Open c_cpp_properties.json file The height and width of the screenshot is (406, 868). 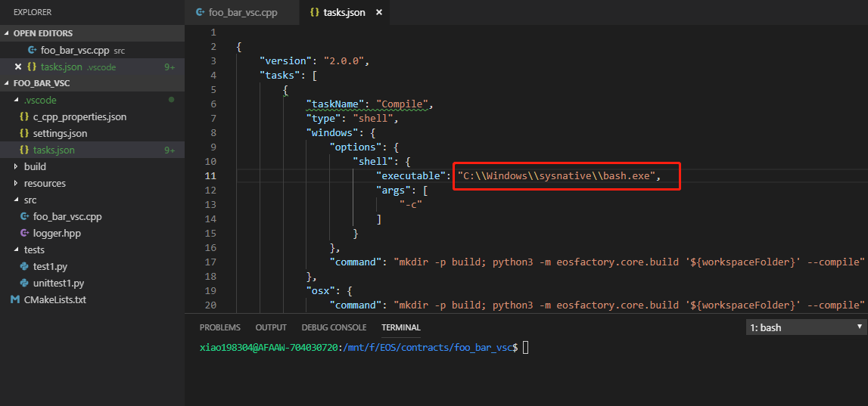[79, 116]
